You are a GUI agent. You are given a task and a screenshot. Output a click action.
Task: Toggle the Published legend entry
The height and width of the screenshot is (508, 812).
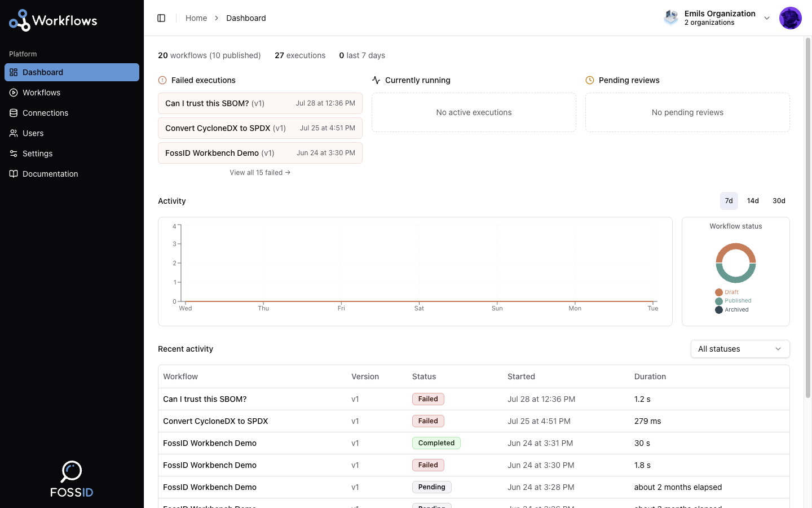tap(733, 301)
